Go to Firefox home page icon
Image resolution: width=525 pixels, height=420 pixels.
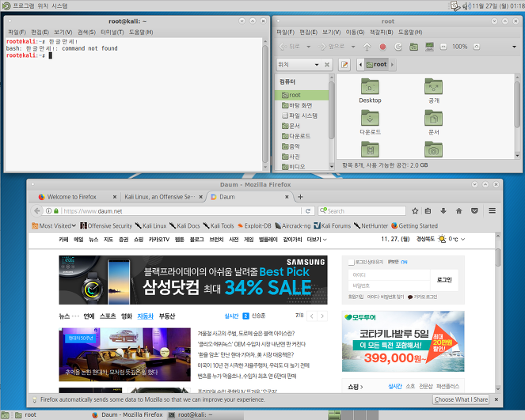click(459, 210)
